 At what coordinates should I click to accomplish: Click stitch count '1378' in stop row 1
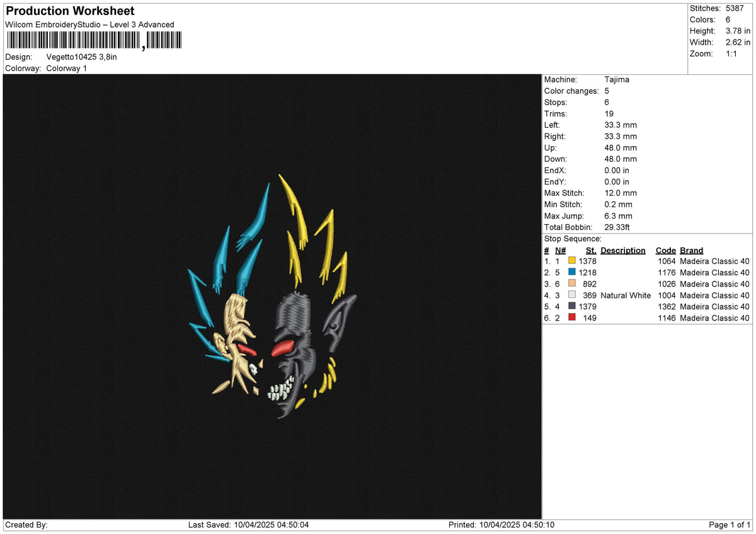tap(587, 261)
